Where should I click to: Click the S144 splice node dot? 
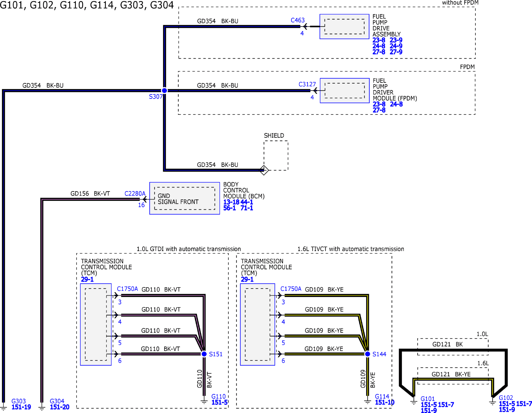(367, 354)
